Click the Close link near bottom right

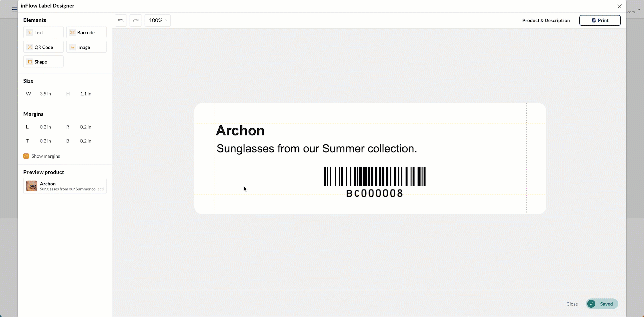click(x=572, y=304)
